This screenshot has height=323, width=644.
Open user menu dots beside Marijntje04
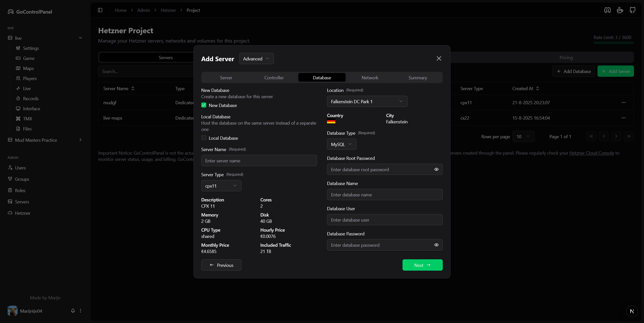80,311
